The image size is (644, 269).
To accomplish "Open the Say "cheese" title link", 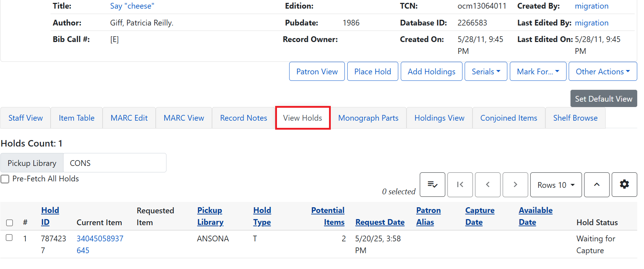I will 132,6.
